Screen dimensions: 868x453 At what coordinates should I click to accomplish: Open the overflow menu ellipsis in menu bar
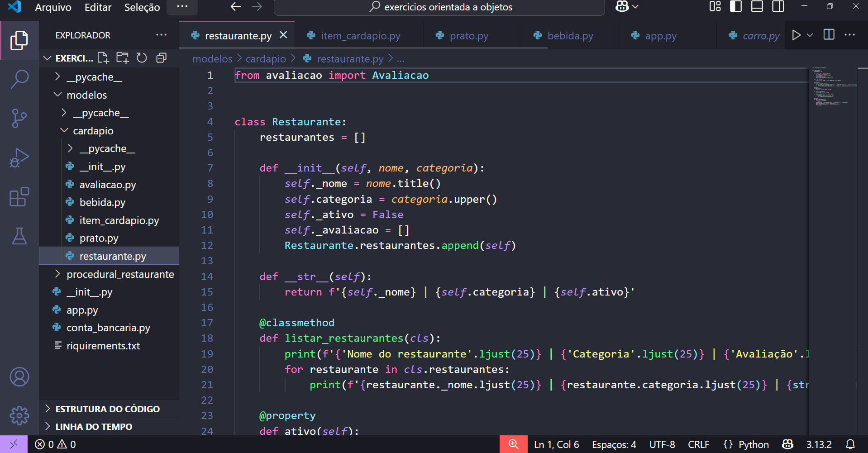(x=182, y=7)
